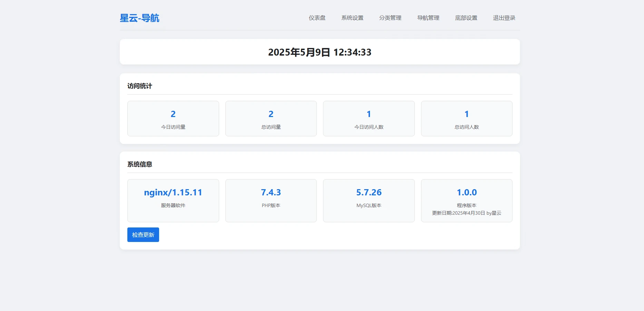Click the 今日访问量 stat card

tap(173, 118)
